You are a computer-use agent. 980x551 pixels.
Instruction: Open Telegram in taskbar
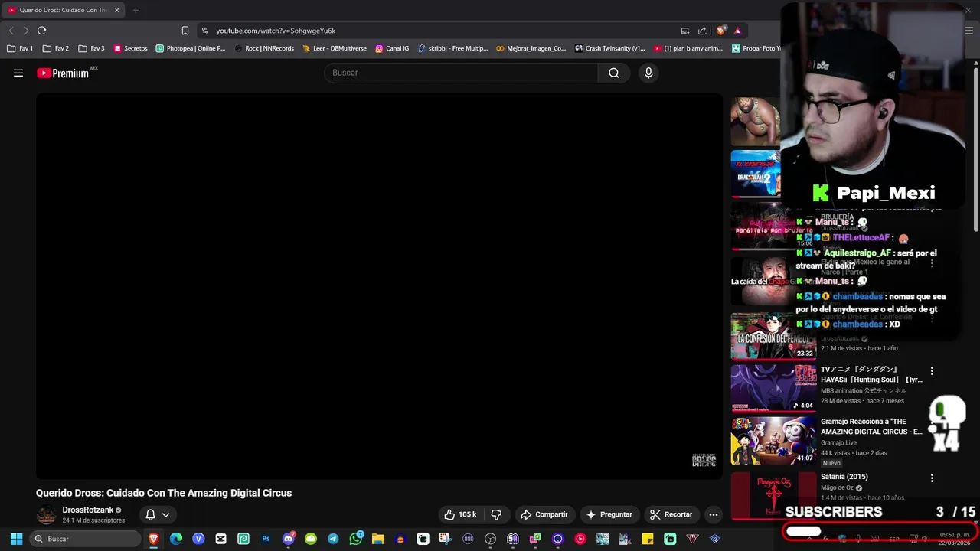point(333,539)
